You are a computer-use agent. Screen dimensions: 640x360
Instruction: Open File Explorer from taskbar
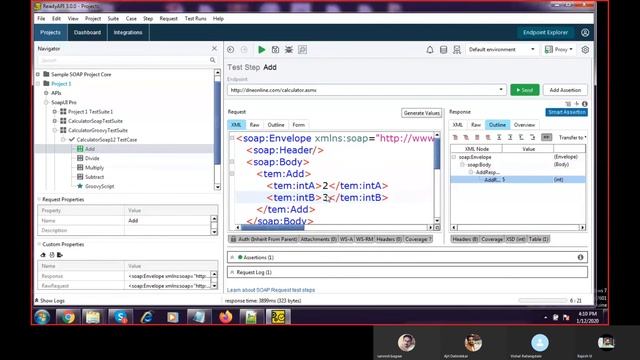click(93, 317)
